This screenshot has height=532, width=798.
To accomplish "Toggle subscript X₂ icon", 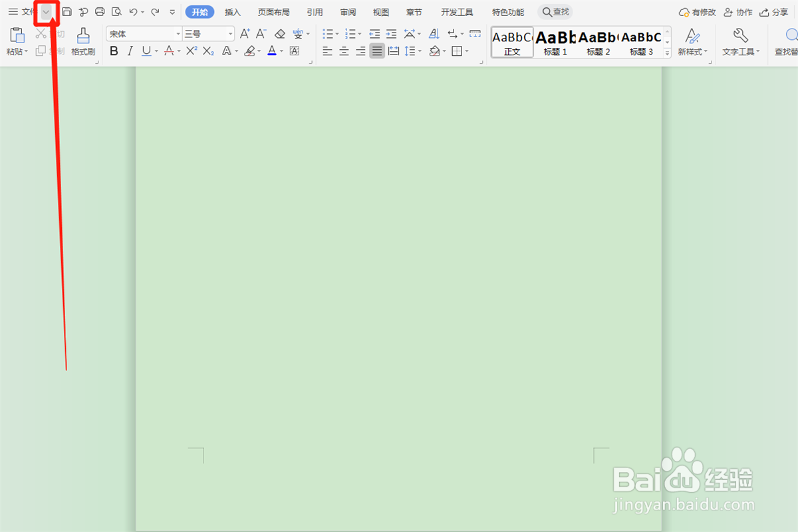I will (x=208, y=51).
